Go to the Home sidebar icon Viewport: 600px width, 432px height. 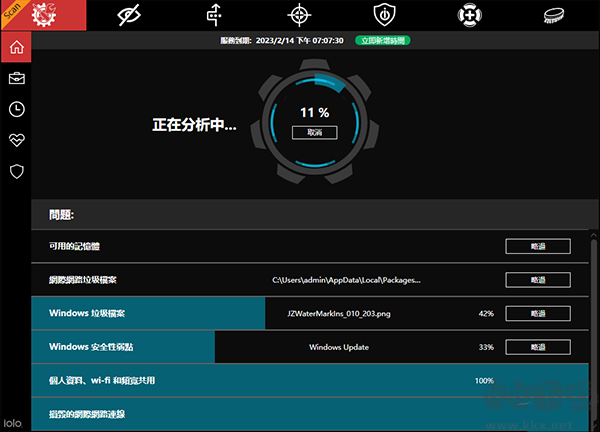click(x=16, y=47)
